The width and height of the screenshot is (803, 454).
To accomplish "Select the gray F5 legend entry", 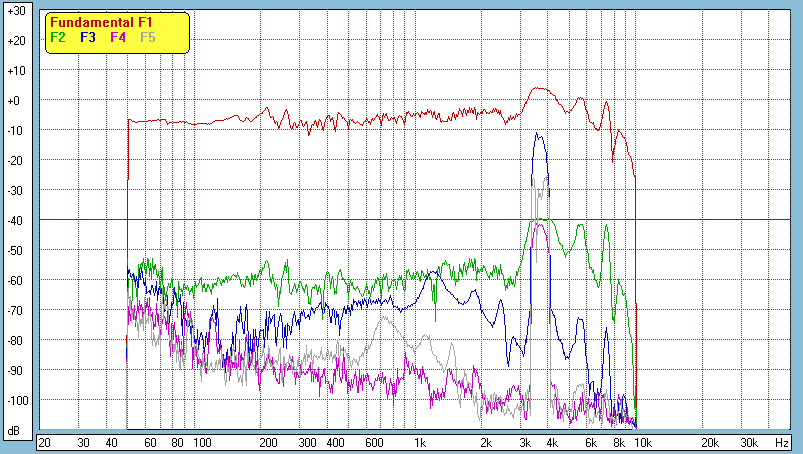I will (x=148, y=37).
